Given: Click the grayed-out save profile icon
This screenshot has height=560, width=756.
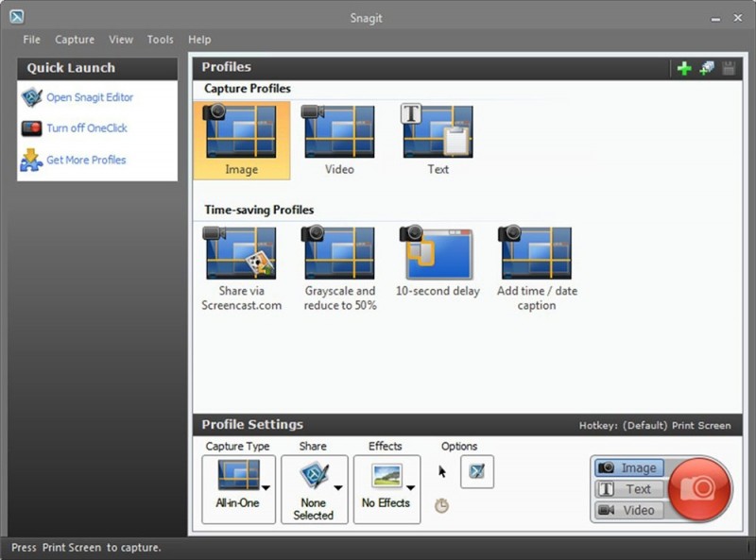Looking at the screenshot, I should tap(729, 68).
